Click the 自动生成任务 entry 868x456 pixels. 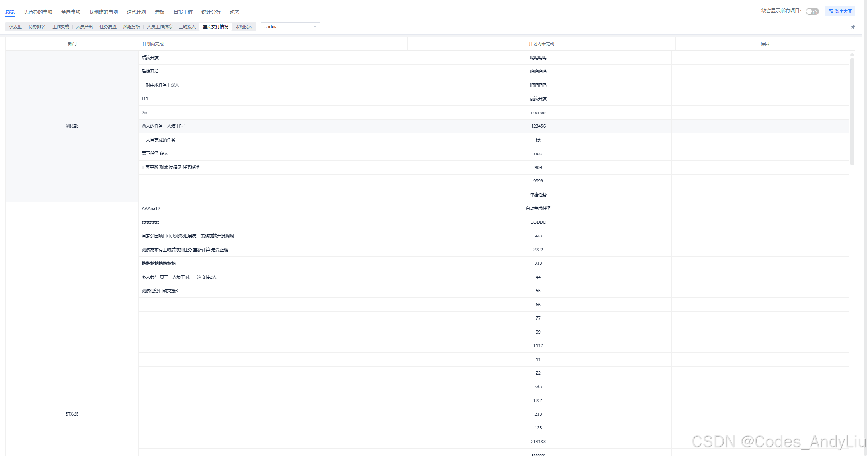pyautogui.click(x=538, y=208)
